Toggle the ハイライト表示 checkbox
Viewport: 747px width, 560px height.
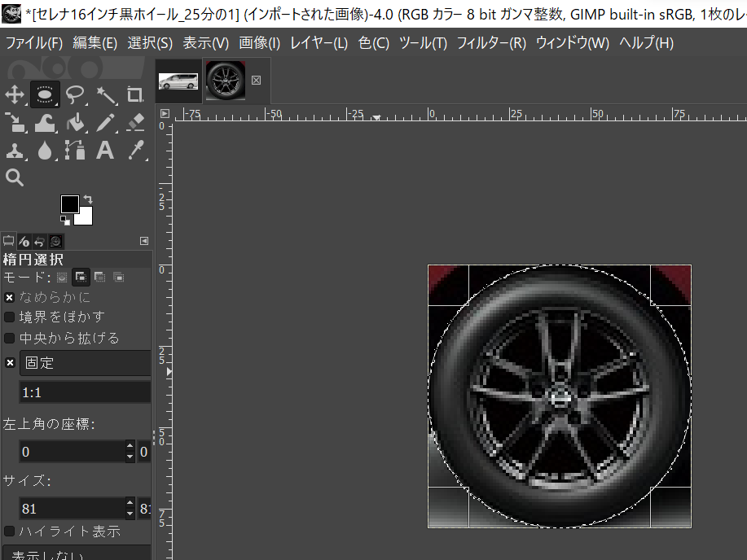[10, 532]
